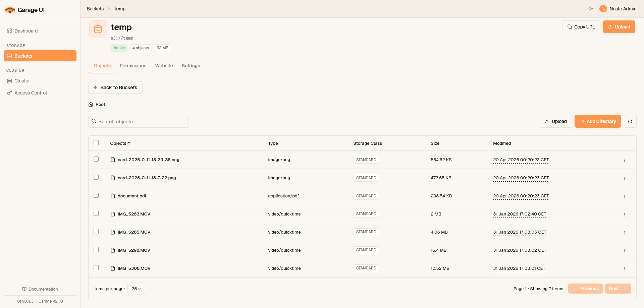Open row actions for IMG_5283.MOV
Image resolution: width=644 pixels, height=308 pixels.
(624, 214)
